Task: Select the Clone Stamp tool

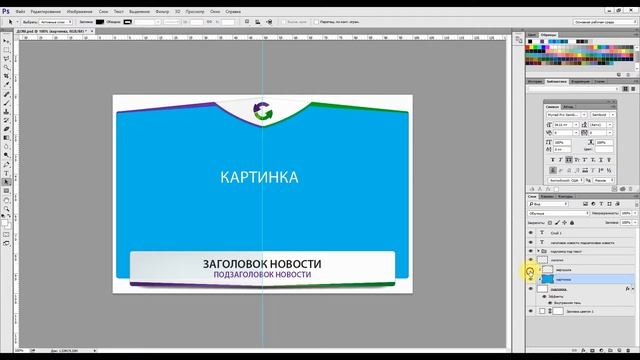Action: pos(7,111)
